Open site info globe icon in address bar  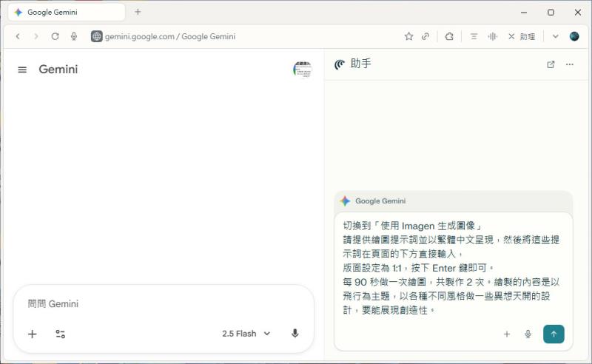coord(97,36)
